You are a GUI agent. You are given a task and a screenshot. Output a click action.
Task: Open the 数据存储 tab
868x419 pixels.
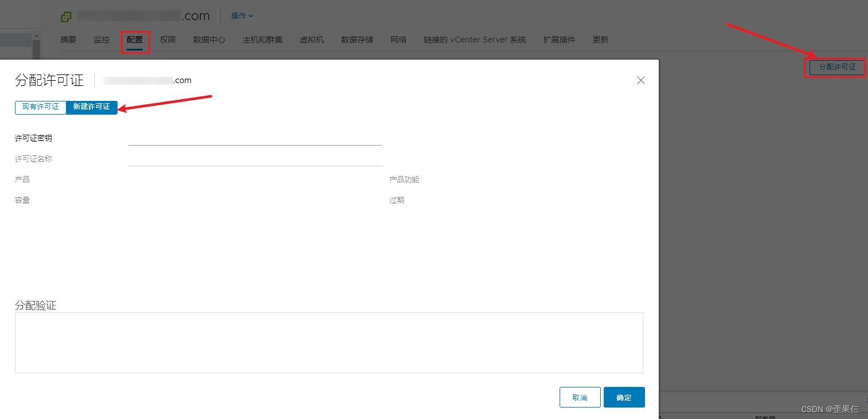pyautogui.click(x=357, y=40)
